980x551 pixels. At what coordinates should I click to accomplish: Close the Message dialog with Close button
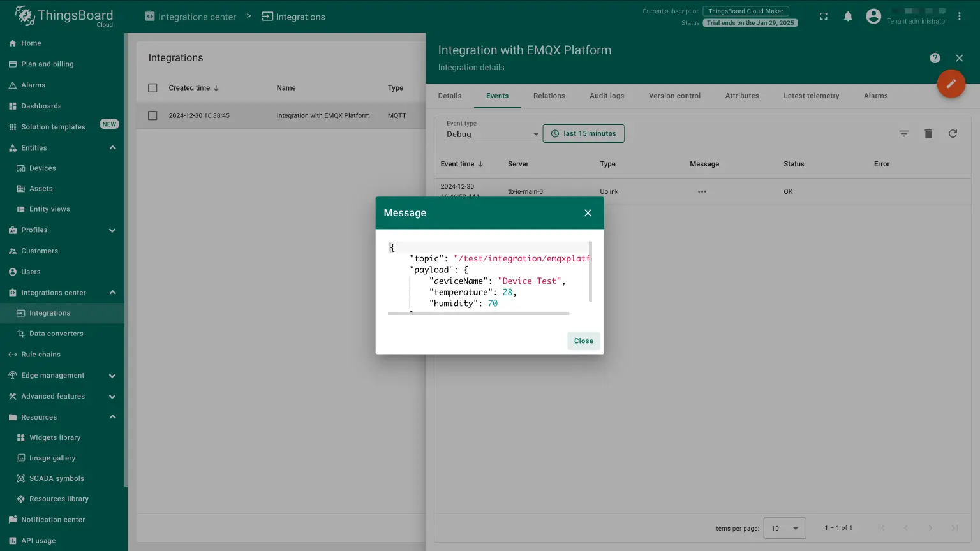[x=583, y=341]
